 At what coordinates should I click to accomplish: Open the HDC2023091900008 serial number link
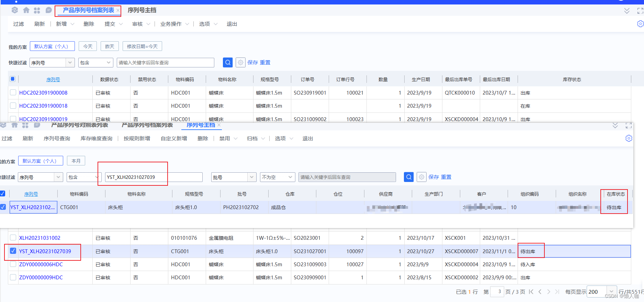[x=43, y=93]
